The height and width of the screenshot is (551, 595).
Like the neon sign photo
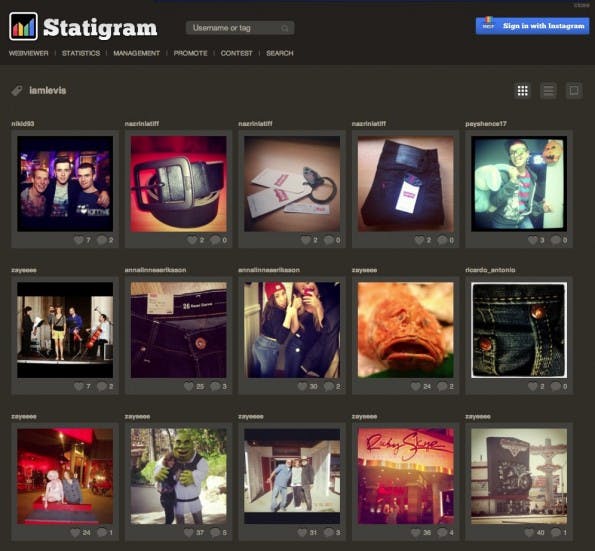pos(416,533)
